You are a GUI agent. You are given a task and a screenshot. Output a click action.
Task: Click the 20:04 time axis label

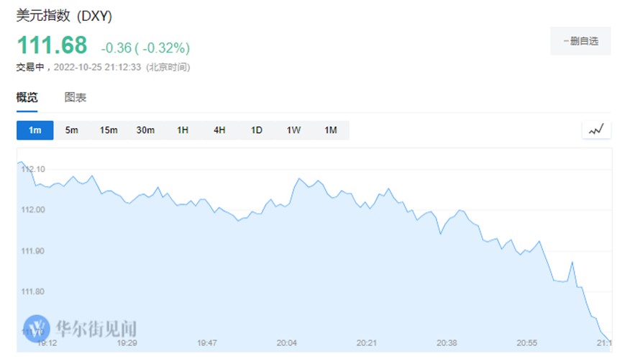tap(287, 344)
